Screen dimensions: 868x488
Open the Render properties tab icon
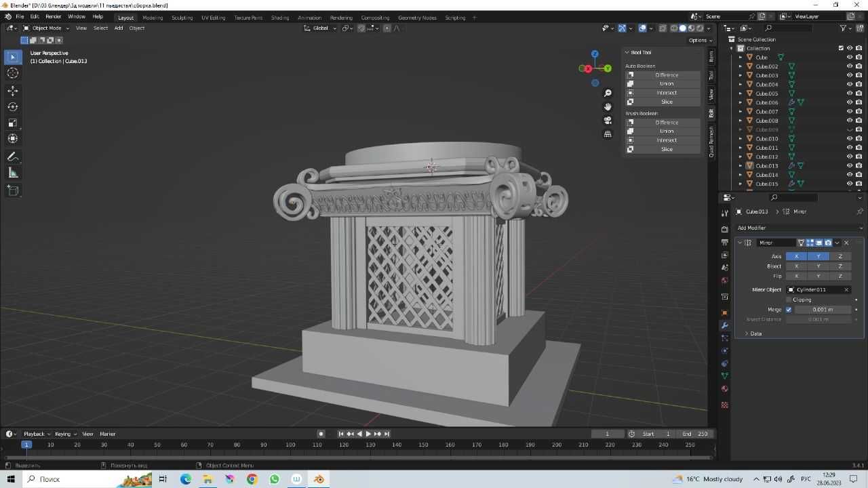coord(724,229)
